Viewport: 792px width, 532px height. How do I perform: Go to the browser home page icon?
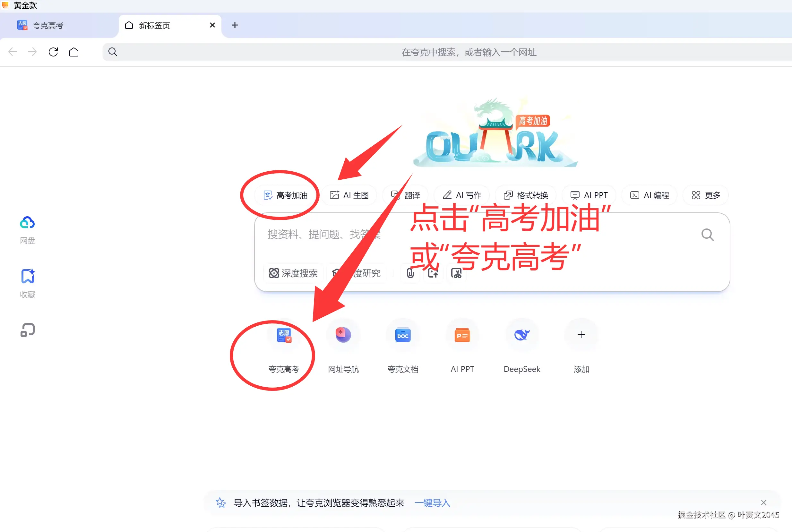73,52
